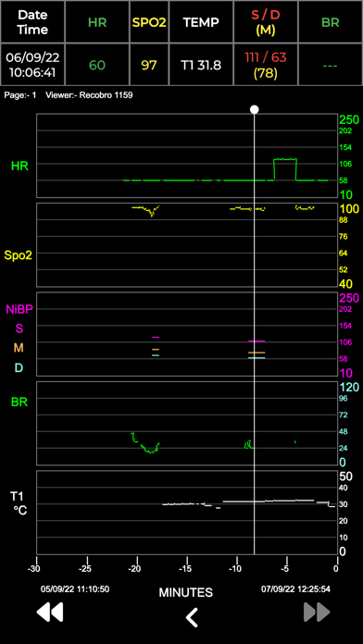Click the greyed double-right forward arrows icon
Viewport: 363px width, 644px height.
(317, 613)
